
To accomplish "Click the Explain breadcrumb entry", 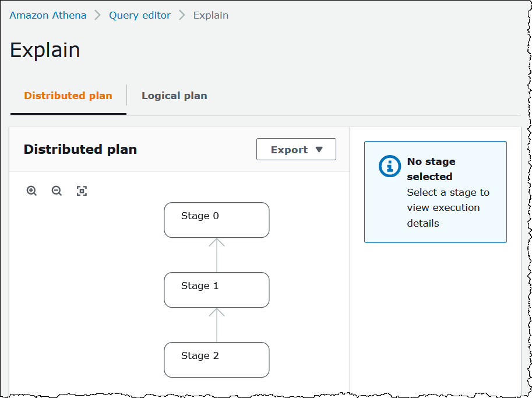I will pos(210,15).
